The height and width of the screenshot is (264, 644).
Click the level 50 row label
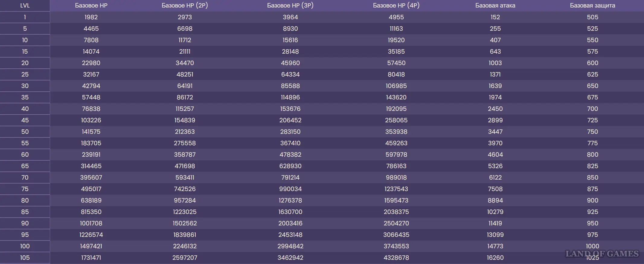tap(25, 132)
